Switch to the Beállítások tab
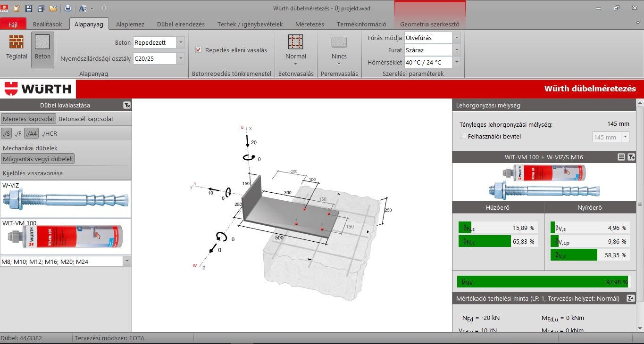 48,24
